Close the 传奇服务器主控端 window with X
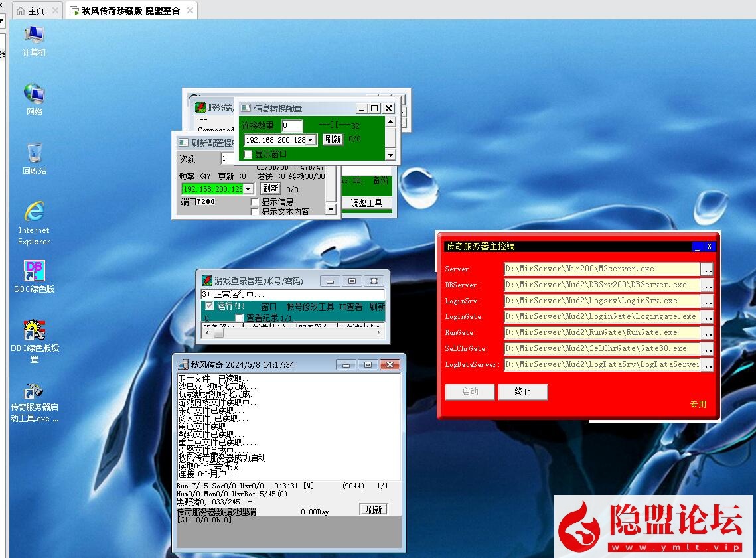Screen dimensions: 756x558 (x=710, y=247)
